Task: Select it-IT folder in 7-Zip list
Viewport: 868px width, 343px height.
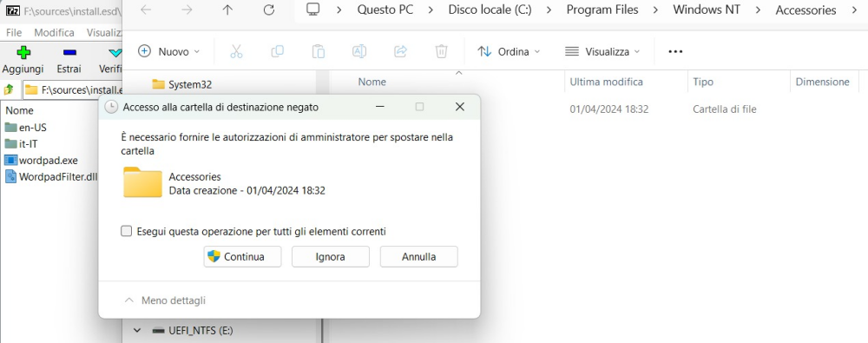Action: click(29, 143)
